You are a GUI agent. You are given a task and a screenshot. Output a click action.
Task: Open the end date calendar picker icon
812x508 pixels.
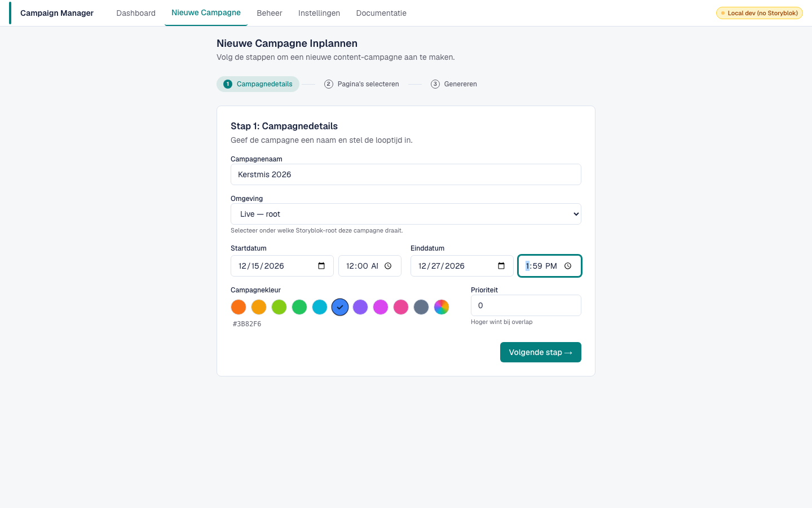click(x=501, y=266)
